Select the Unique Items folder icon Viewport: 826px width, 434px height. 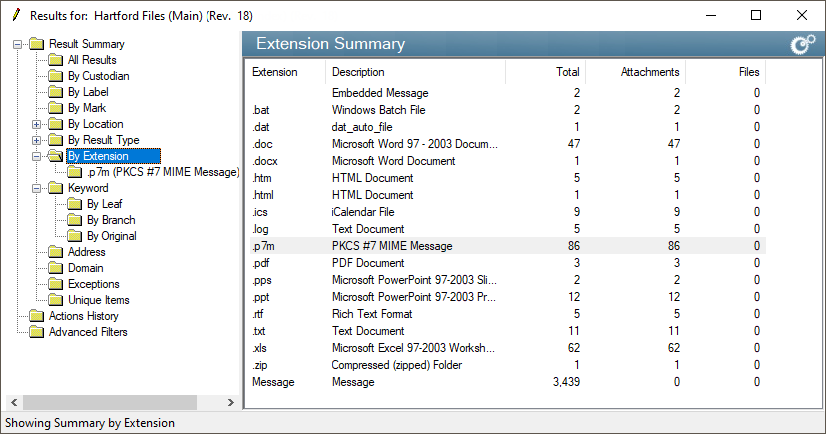coord(56,300)
